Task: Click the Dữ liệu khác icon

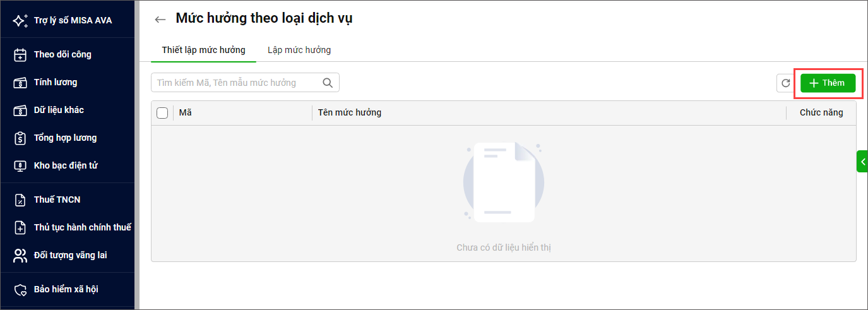Action: pos(20,110)
